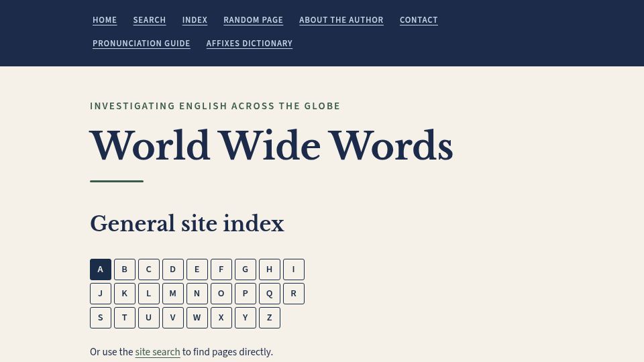Jump to index letter R
The height and width of the screenshot is (362, 644).
[294, 294]
